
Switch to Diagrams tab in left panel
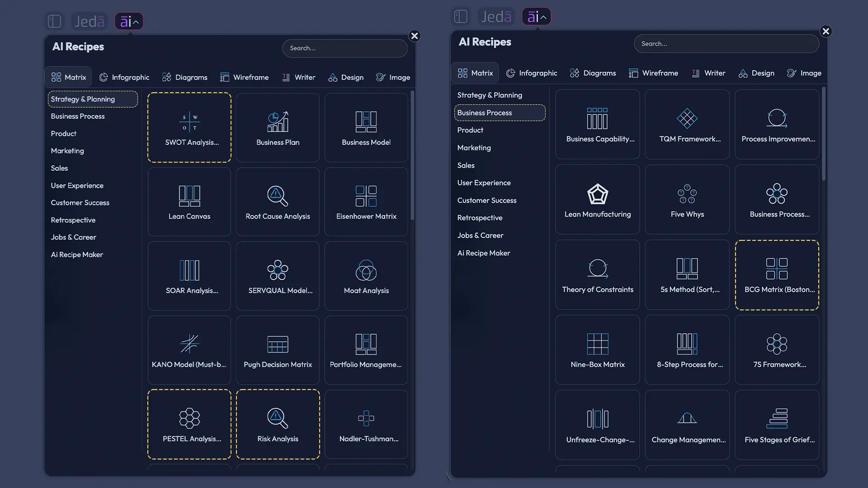(185, 77)
